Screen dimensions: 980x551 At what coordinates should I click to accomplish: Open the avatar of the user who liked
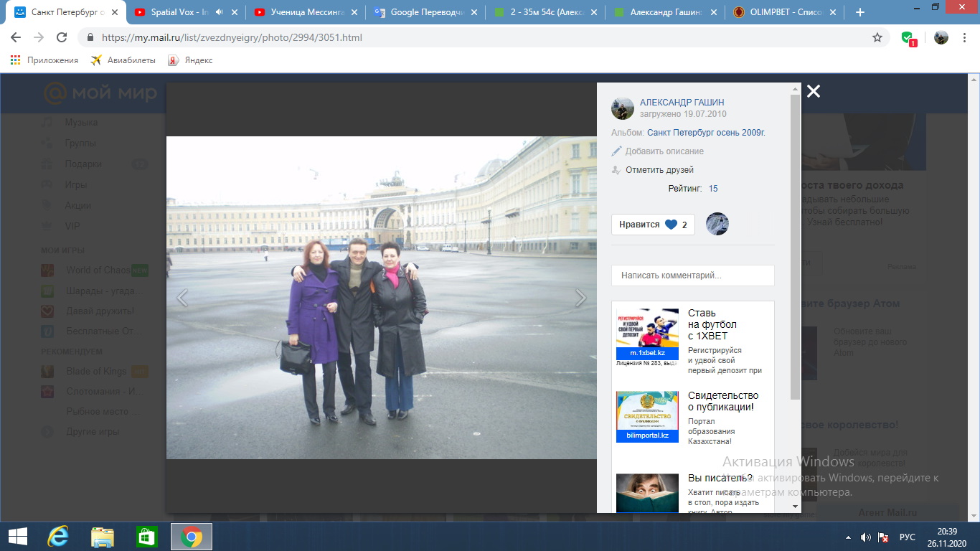coord(717,224)
